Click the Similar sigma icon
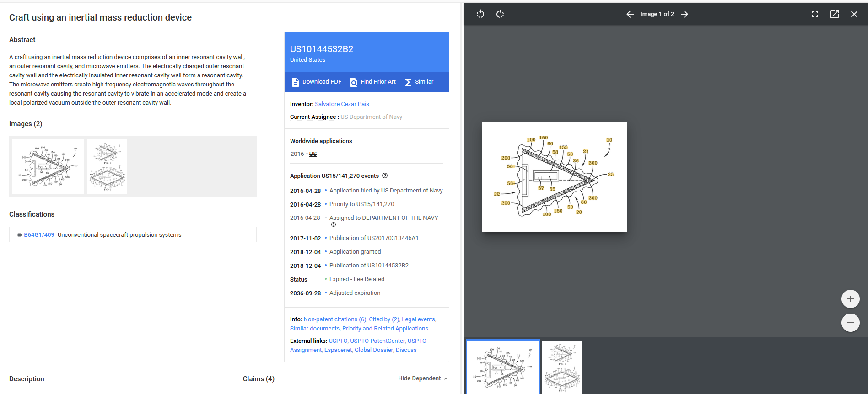The height and width of the screenshot is (394, 868). (408, 82)
